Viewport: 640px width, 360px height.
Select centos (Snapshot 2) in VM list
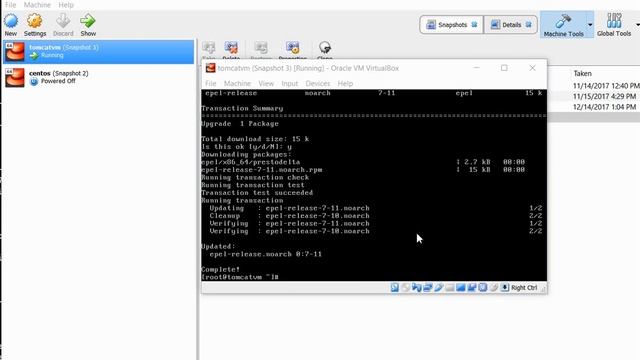[98, 78]
